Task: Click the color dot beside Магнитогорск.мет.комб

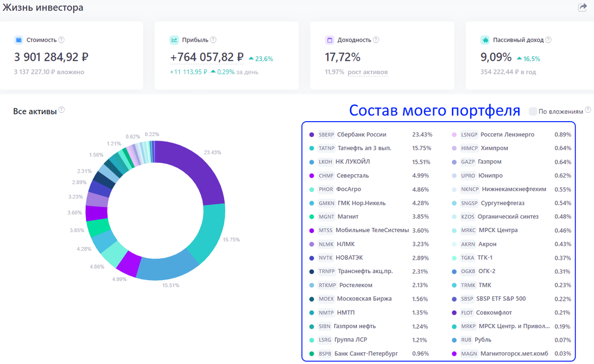Action: [x=454, y=354]
